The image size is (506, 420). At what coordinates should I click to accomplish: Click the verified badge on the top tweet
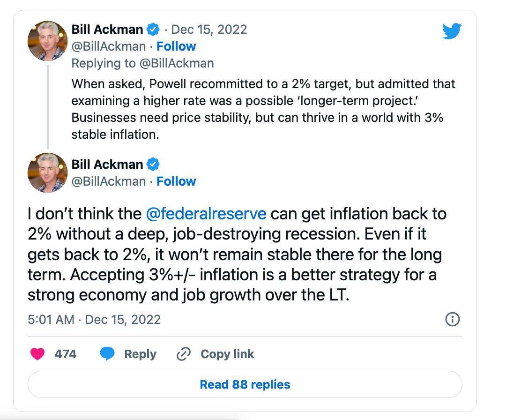[x=153, y=30]
